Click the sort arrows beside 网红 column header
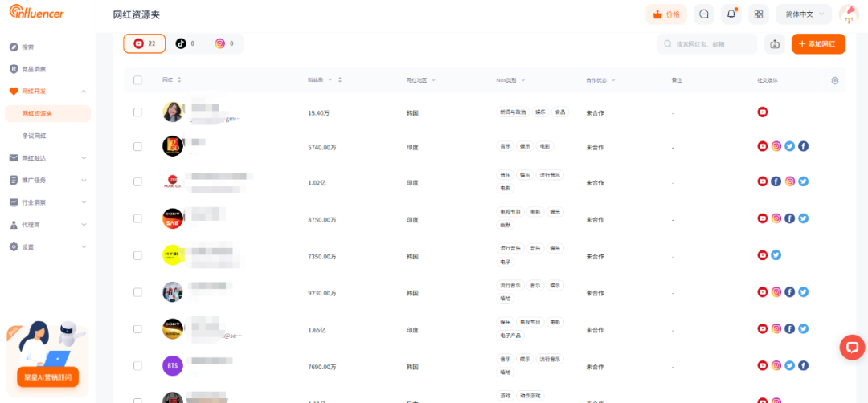 coord(178,80)
